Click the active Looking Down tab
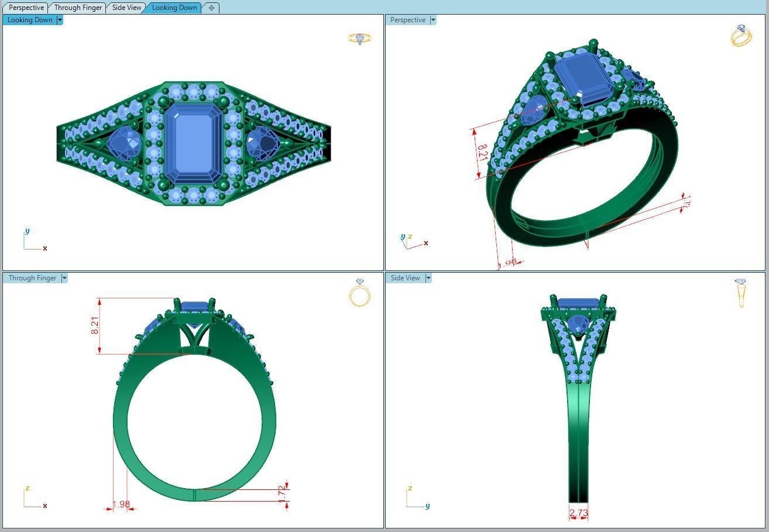Image resolution: width=769 pixels, height=532 pixels. [174, 8]
